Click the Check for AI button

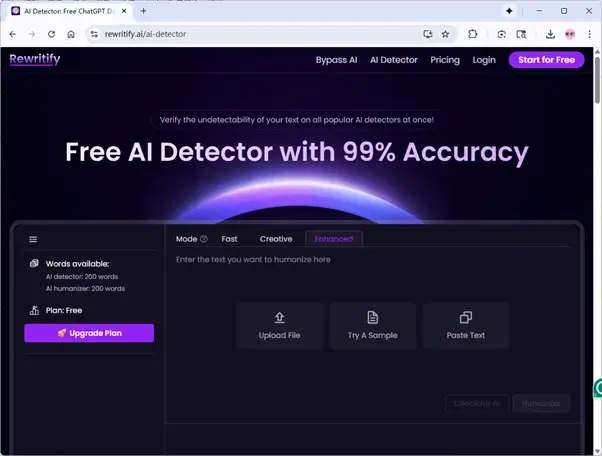(x=477, y=403)
